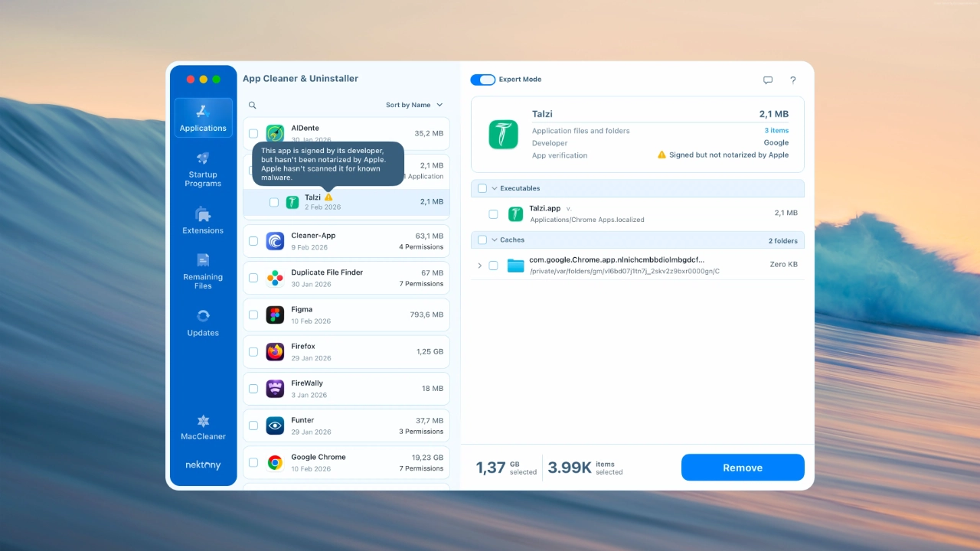
Task: Click the "2 folders" count text
Action: pos(783,241)
